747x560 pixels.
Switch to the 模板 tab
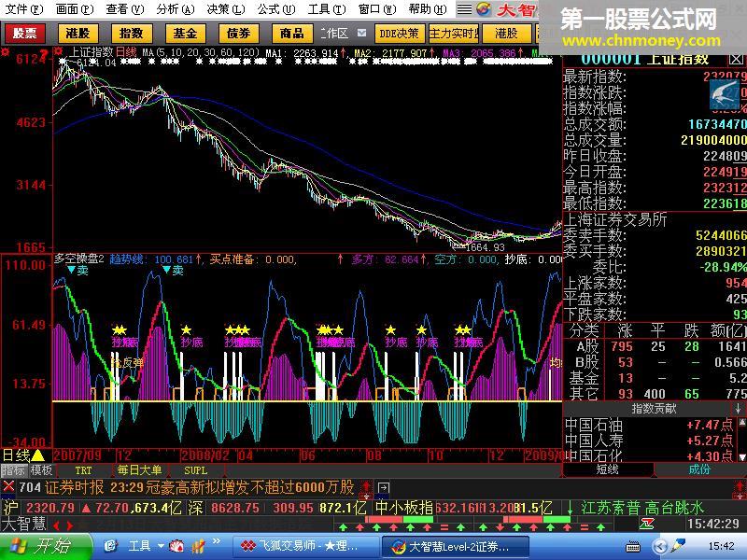pos(41,470)
